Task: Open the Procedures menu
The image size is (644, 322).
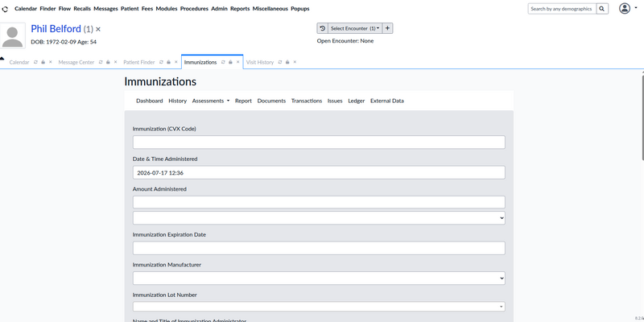Action: tap(194, 9)
